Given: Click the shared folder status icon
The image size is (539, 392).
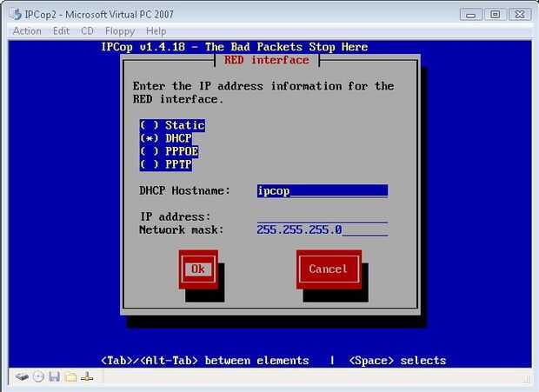Looking at the screenshot, I should coord(70,377).
